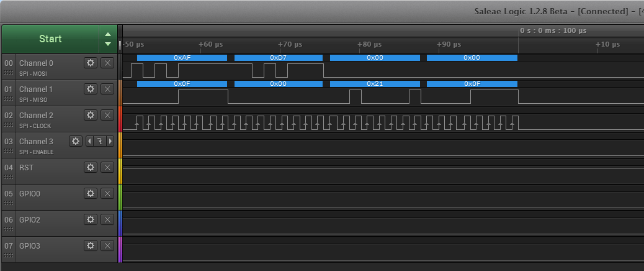Open capture options arrows next to Start

coord(107,39)
